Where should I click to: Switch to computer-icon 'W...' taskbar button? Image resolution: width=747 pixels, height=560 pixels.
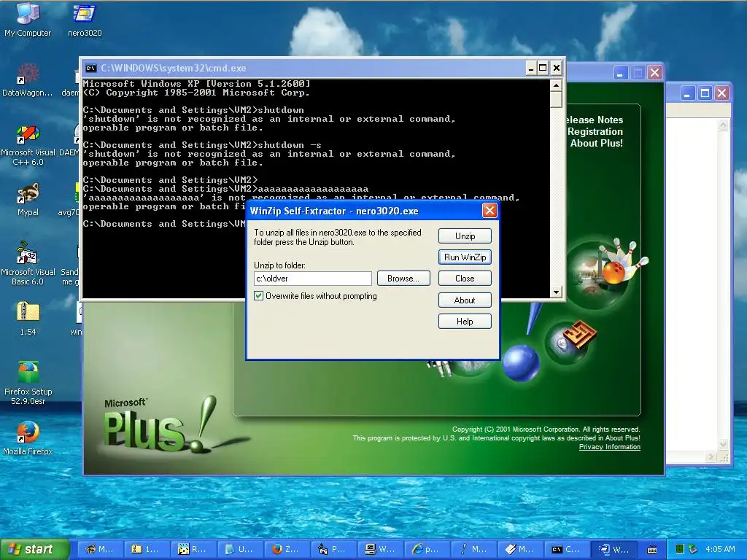click(380, 549)
